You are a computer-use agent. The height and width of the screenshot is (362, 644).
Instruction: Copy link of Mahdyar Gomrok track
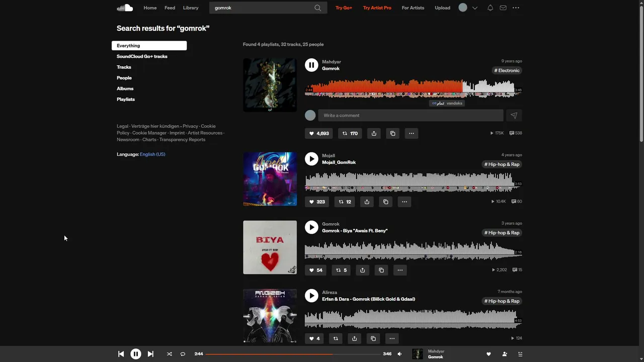393,133
